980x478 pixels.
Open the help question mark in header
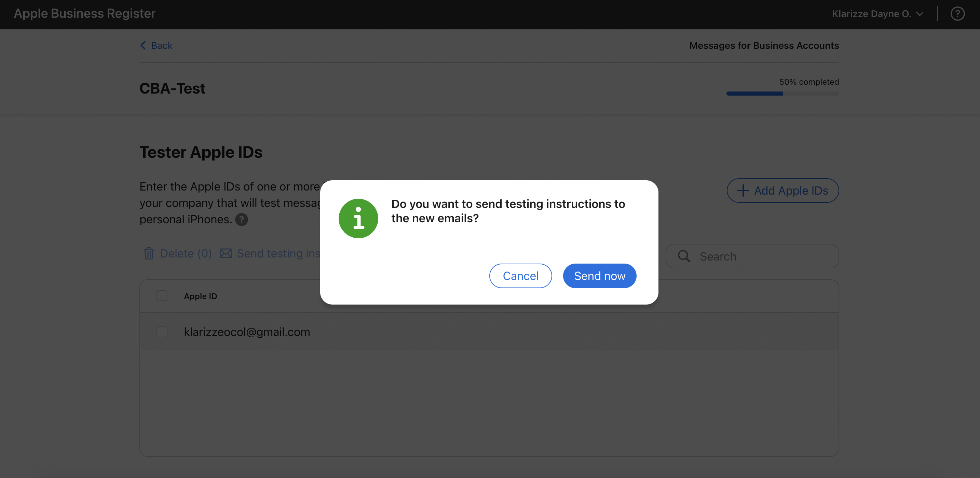point(957,14)
